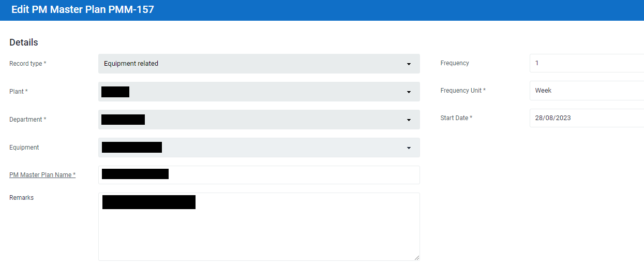Click the Remarks label
This screenshot has height=264, width=644.
[x=21, y=198]
